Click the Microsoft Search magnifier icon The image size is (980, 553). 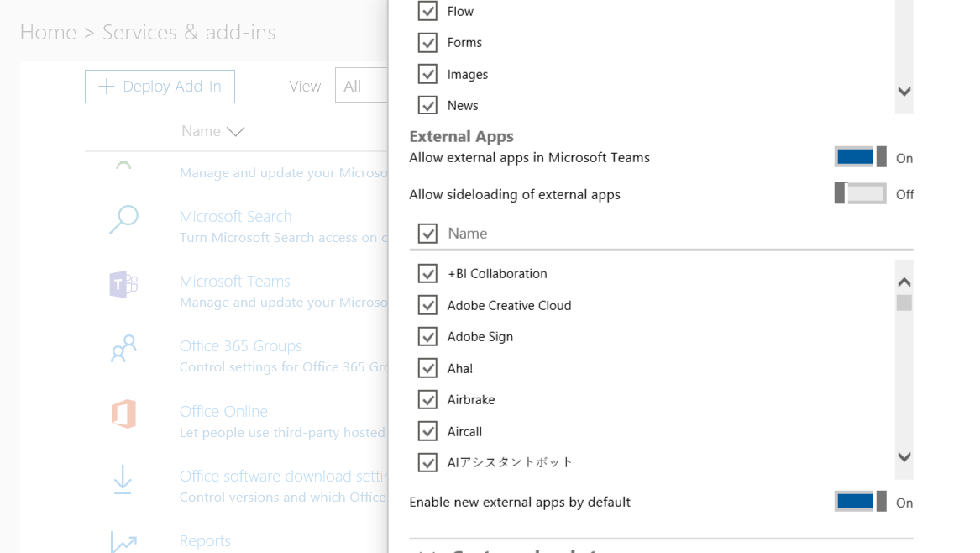click(123, 220)
